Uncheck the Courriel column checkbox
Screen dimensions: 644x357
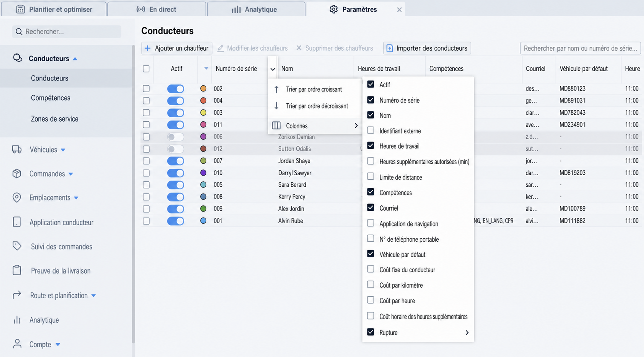(x=371, y=208)
